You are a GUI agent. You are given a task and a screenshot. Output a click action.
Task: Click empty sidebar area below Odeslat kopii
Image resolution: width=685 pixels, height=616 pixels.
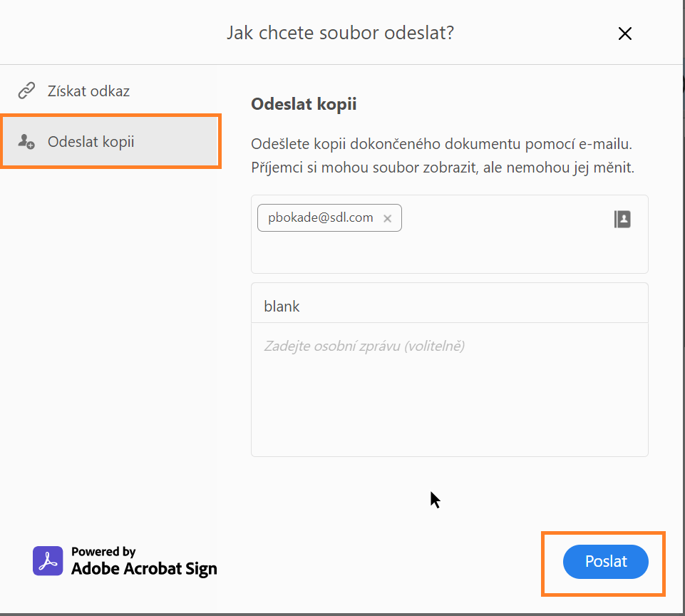tap(107, 321)
